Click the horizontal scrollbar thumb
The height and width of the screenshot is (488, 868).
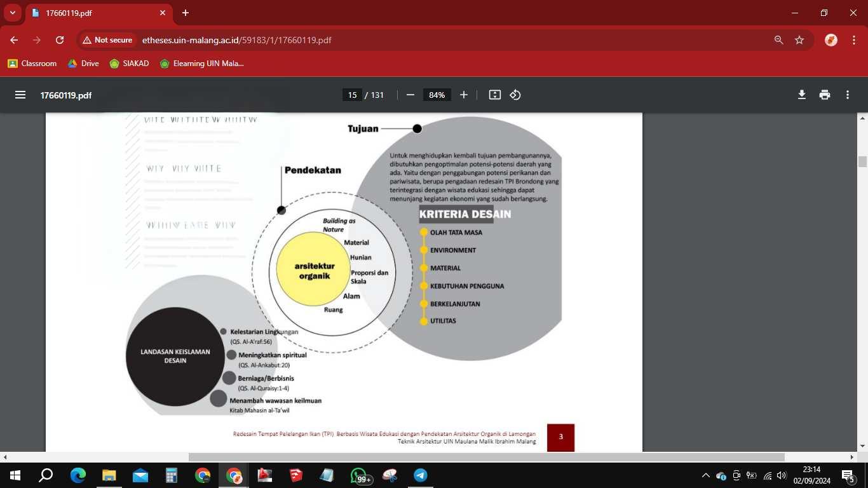tap(487, 457)
